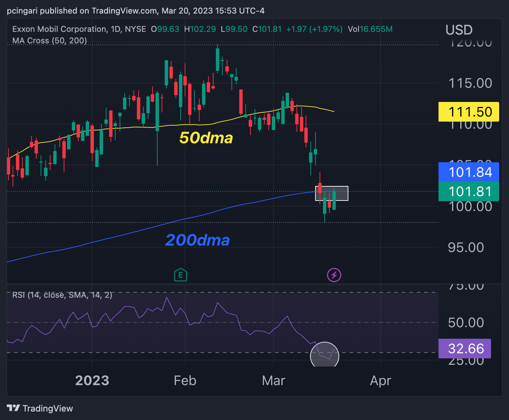The width and height of the screenshot is (509, 420).
Task: Click the purple lightning bolt event icon
Action: click(334, 275)
